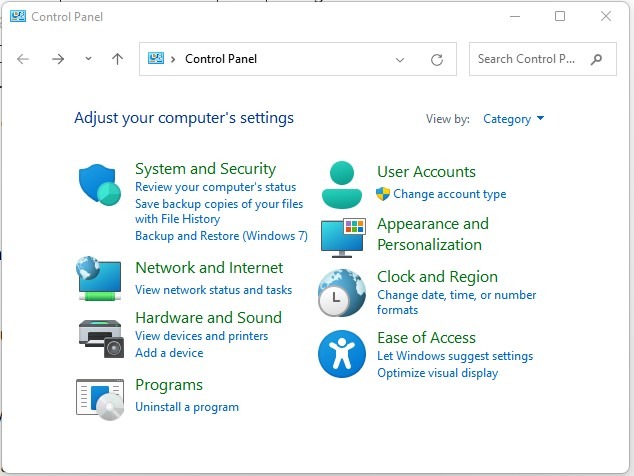Select View network status and tasks
The image size is (634, 476).
(x=213, y=290)
